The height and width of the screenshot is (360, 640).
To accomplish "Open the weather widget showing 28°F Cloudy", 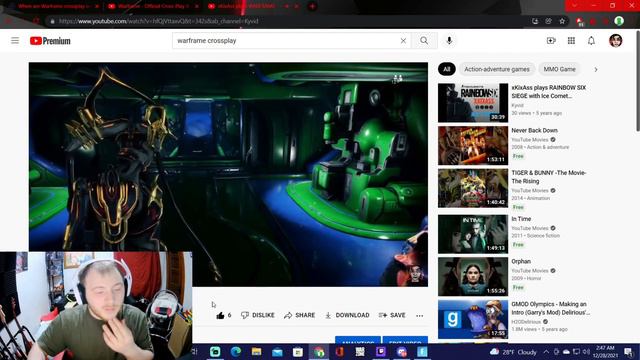I will (x=513, y=352).
